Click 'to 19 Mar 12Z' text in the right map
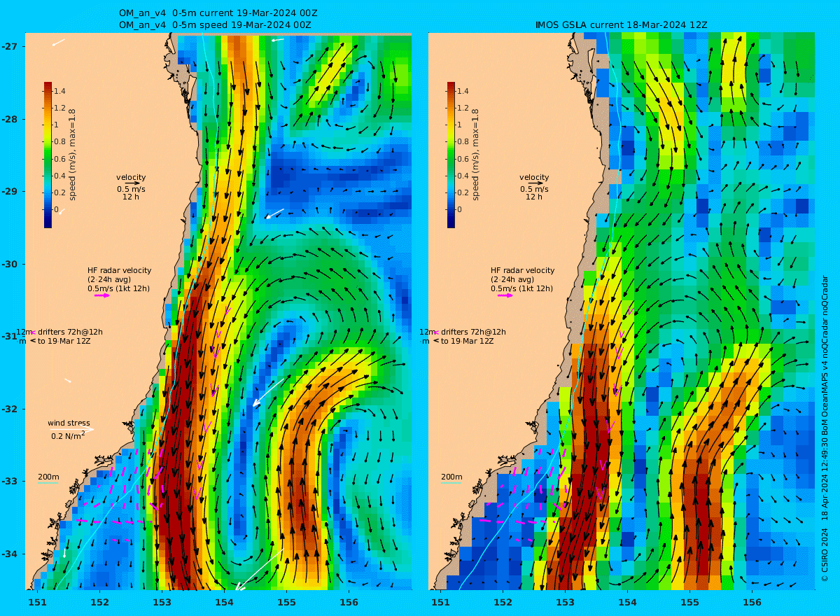 point(468,341)
